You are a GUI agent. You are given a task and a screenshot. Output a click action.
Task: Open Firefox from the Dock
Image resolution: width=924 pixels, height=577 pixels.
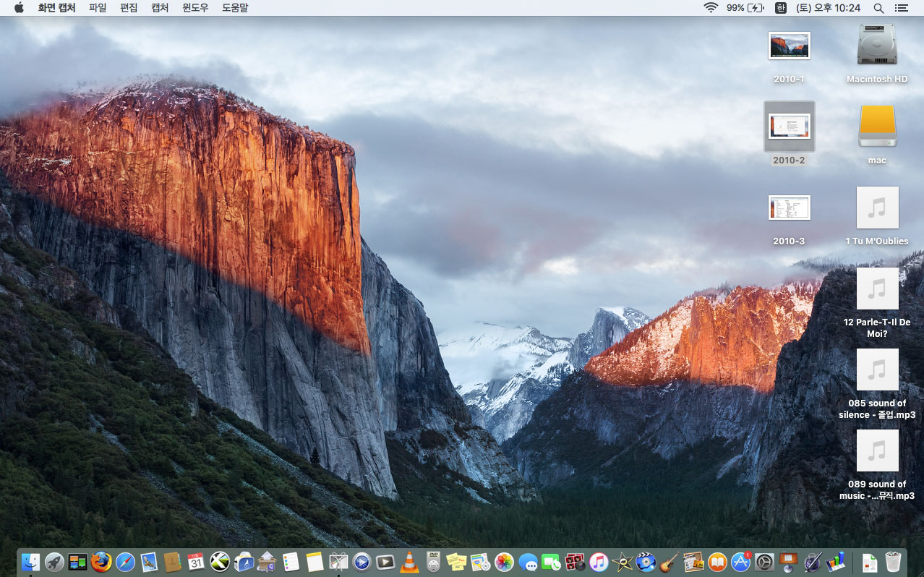click(x=101, y=562)
